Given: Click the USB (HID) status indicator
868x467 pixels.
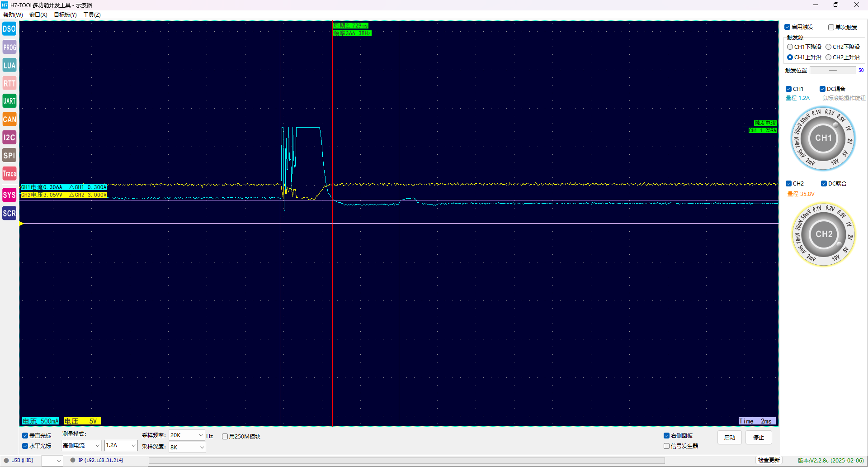Looking at the screenshot, I should [x=19, y=460].
